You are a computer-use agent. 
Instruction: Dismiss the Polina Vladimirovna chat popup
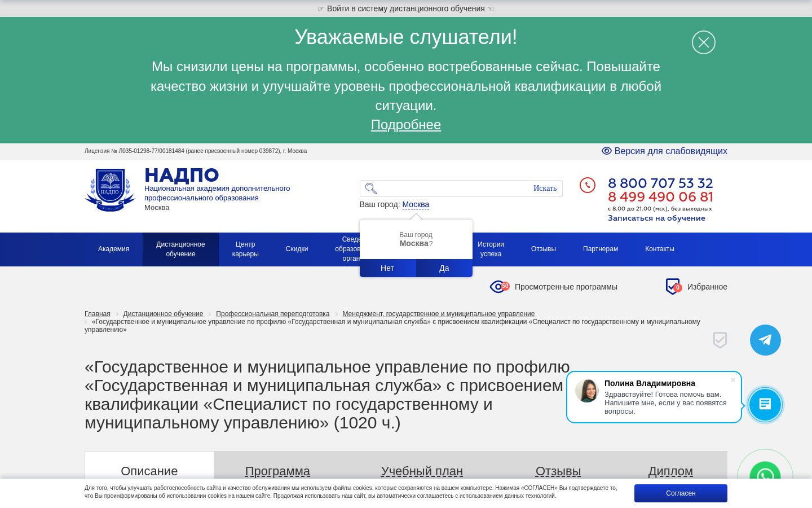point(733,380)
